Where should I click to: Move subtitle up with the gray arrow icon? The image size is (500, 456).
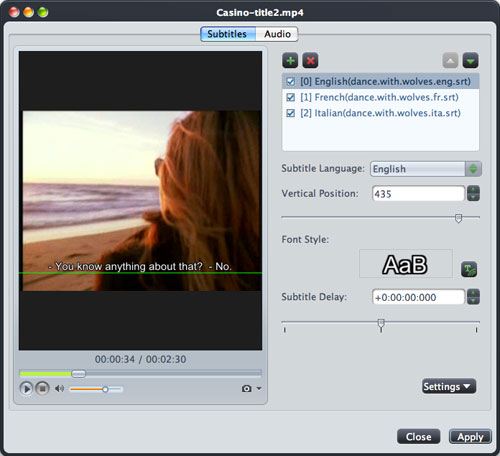tap(450, 61)
